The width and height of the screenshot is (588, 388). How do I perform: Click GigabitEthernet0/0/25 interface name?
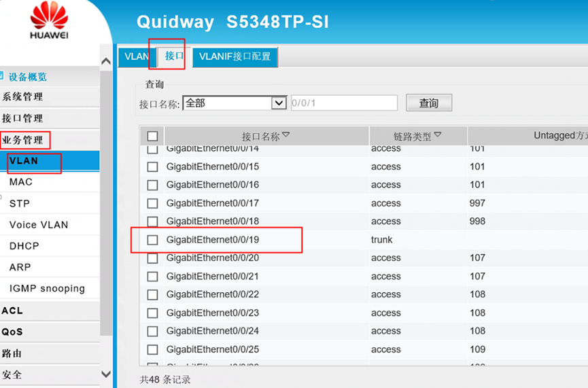pyautogui.click(x=213, y=349)
